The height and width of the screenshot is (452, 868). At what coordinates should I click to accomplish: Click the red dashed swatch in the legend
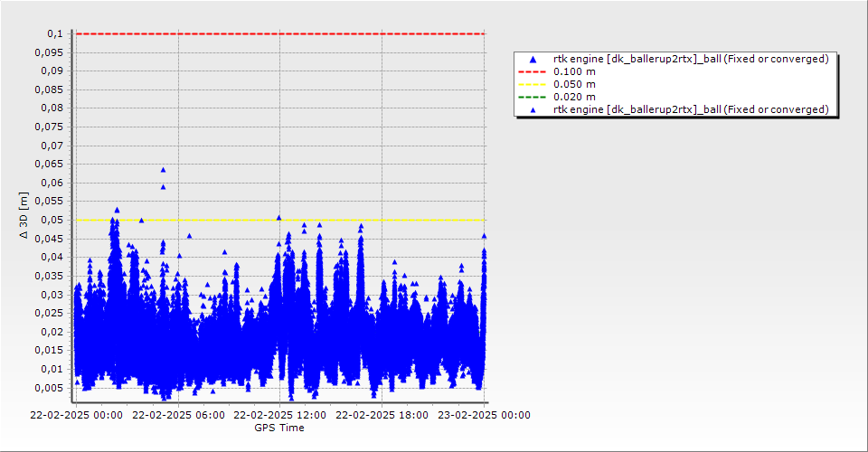coord(532,72)
